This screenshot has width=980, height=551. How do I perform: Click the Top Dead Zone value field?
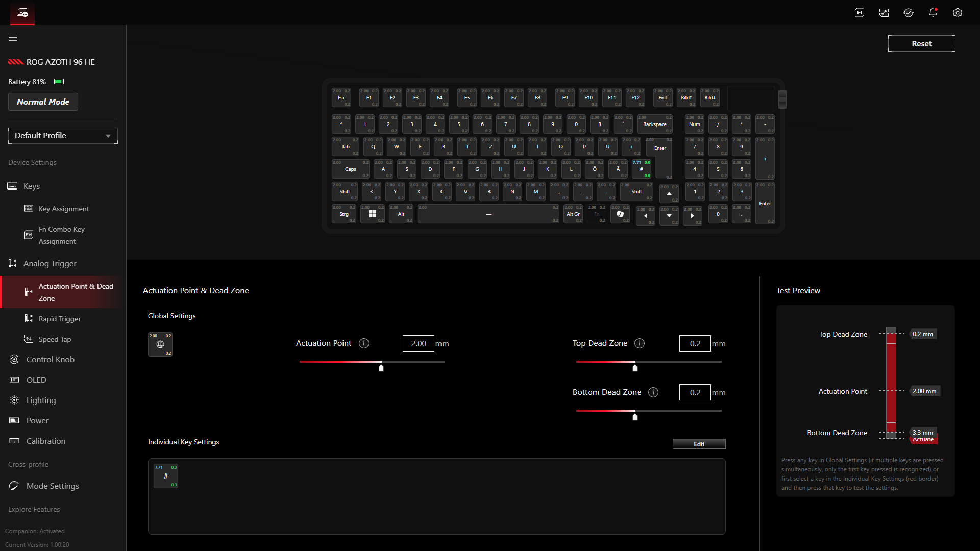pos(695,344)
